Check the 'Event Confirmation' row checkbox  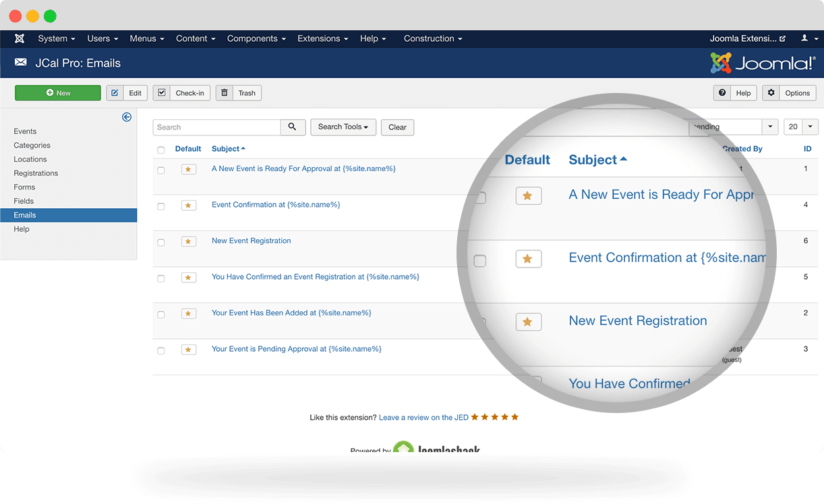coord(161,206)
